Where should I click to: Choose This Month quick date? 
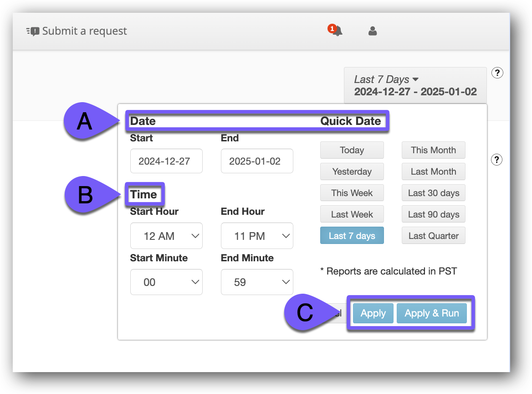[433, 150]
